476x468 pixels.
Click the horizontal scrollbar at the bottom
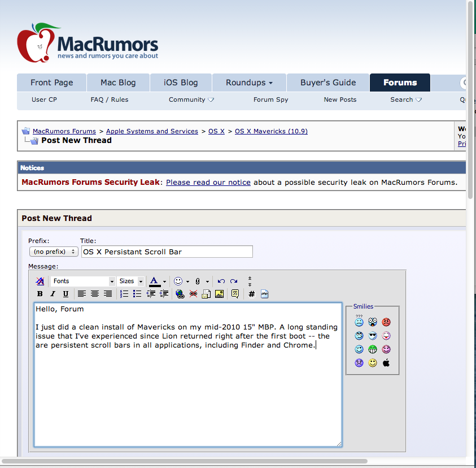pos(184,461)
